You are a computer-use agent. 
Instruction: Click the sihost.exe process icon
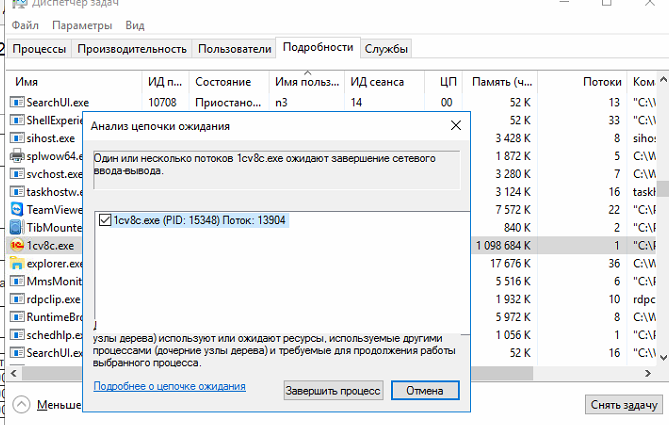[x=17, y=138]
